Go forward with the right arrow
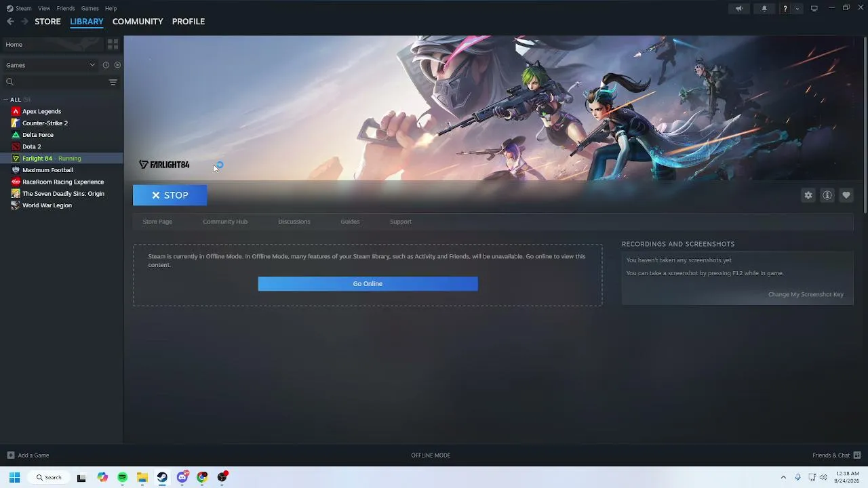The height and width of the screenshot is (488, 868). (24, 22)
